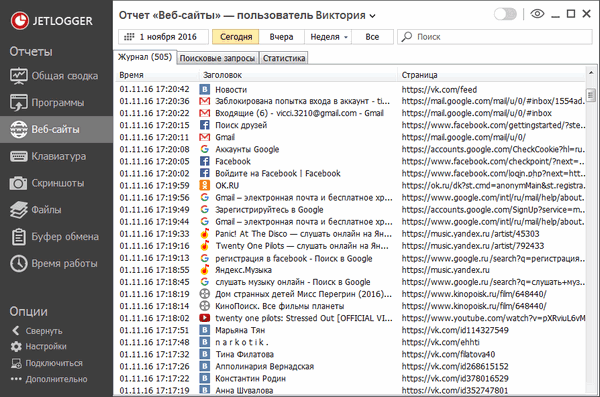Select row Яндекс.Музыка

pos(351,270)
